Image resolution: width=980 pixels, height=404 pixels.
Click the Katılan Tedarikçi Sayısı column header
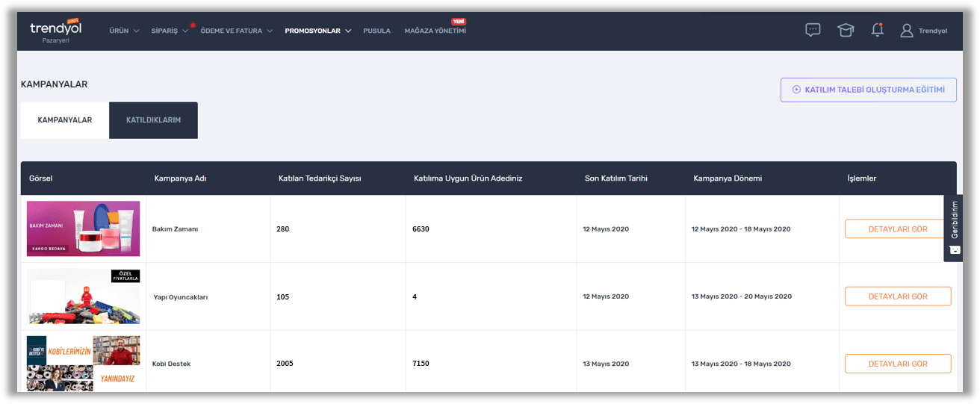(x=320, y=178)
